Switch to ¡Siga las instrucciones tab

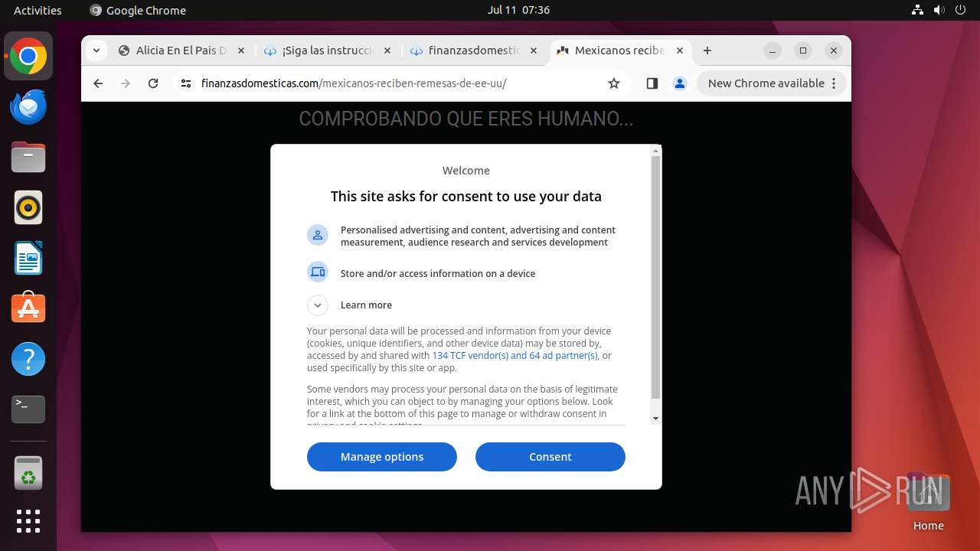tap(328, 51)
